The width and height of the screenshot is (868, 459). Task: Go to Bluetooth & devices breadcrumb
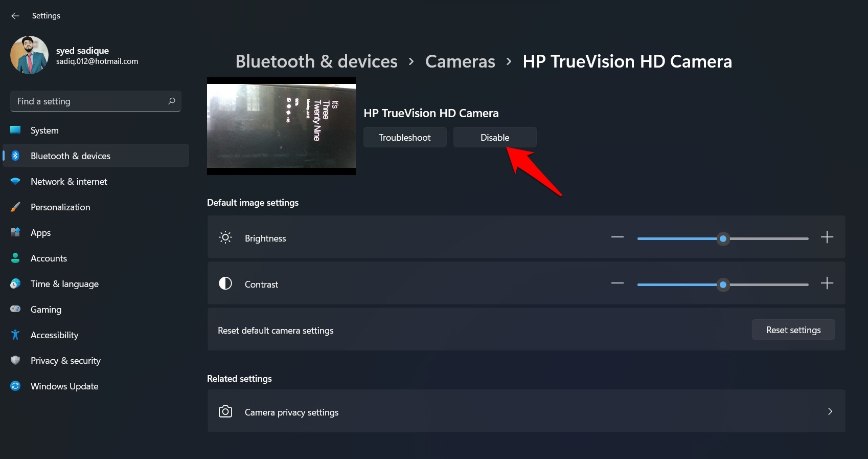(x=316, y=61)
